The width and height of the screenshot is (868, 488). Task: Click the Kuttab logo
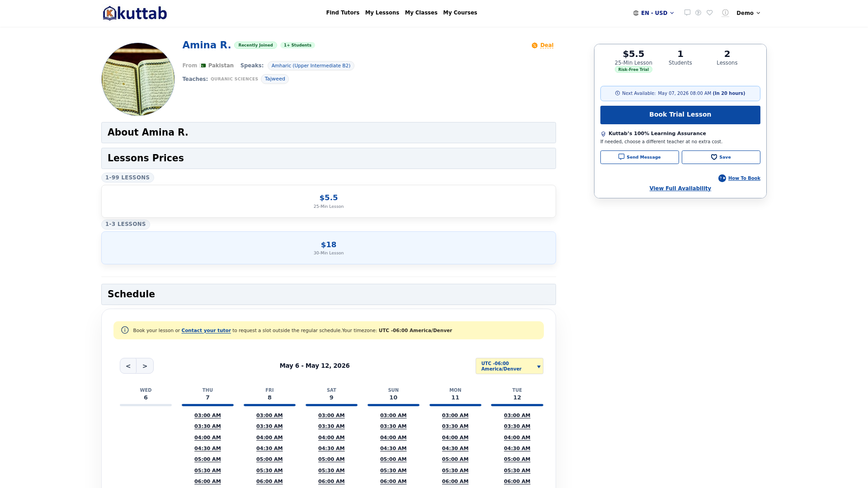point(135,13)
